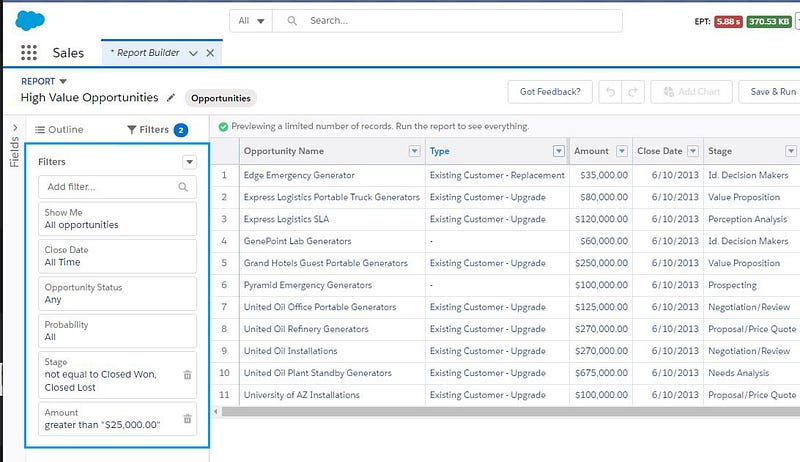Image resolution: width=800 pixels, height=462 pixels.
Task: Expand the Fields side panel
Action: click(x=14, y=128)
